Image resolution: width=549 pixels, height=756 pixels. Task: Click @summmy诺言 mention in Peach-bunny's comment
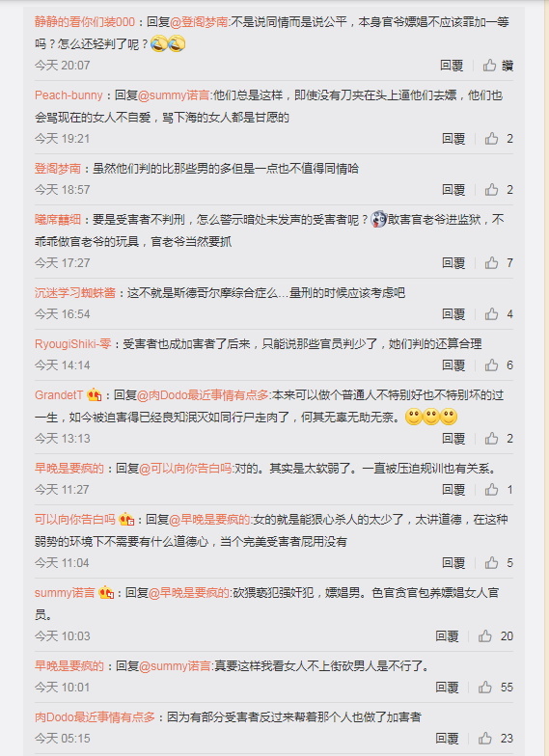(x=174, y=94)
